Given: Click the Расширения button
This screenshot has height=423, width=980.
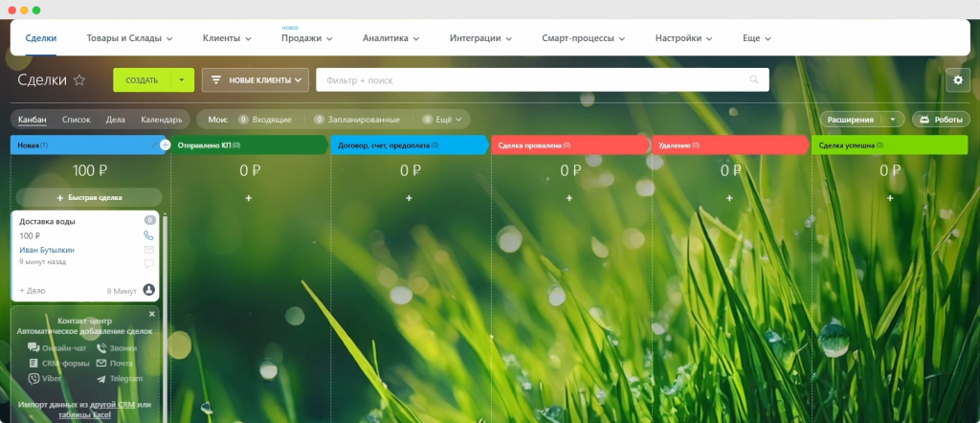Looking at the screenshot, I should 851,120.
